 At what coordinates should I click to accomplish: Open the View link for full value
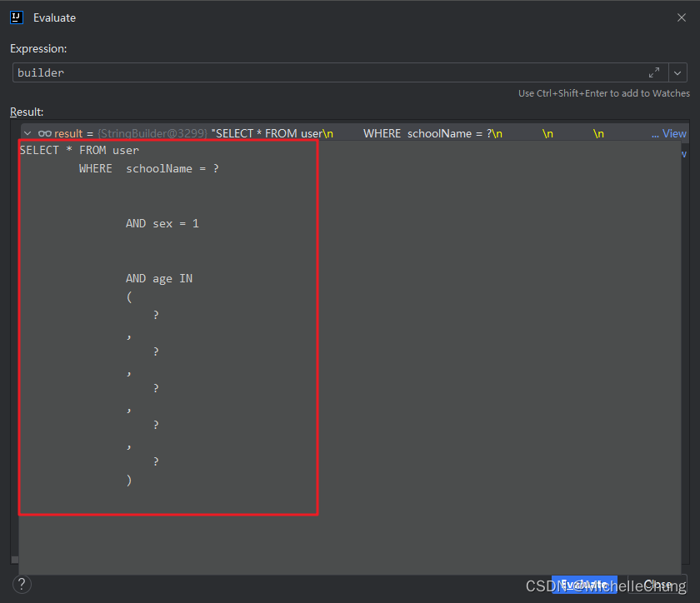point(674,133)
